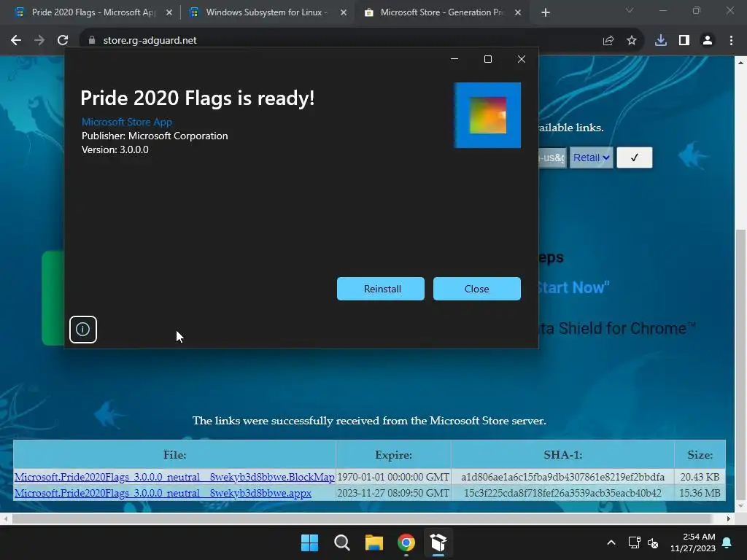Screen dimensions: 747x560
Task: Switch to Pride 2020 Flags tab
Action: pyautogui.click(x=93, y=12)
